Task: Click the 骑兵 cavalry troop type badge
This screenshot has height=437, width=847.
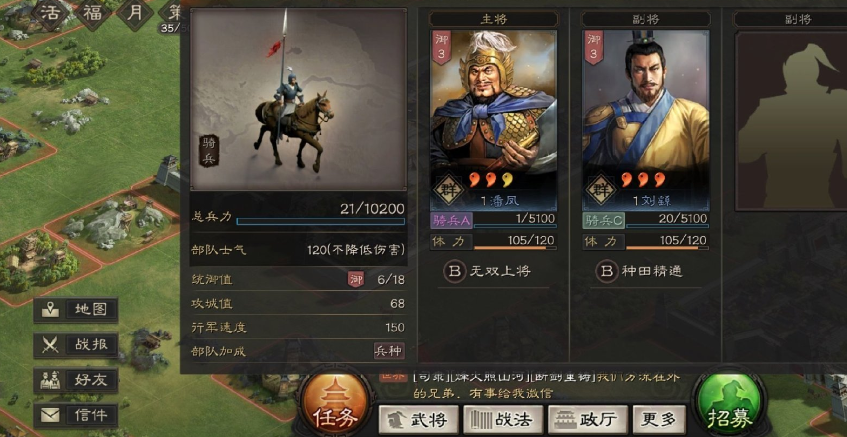Action: [x=209, y=151]
